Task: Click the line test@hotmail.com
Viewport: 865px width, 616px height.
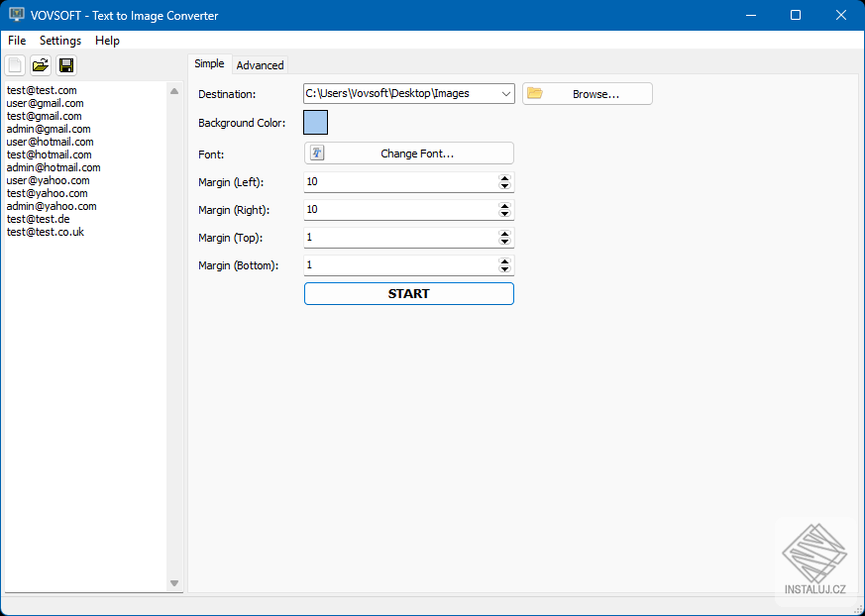Action: pos(50,154)
